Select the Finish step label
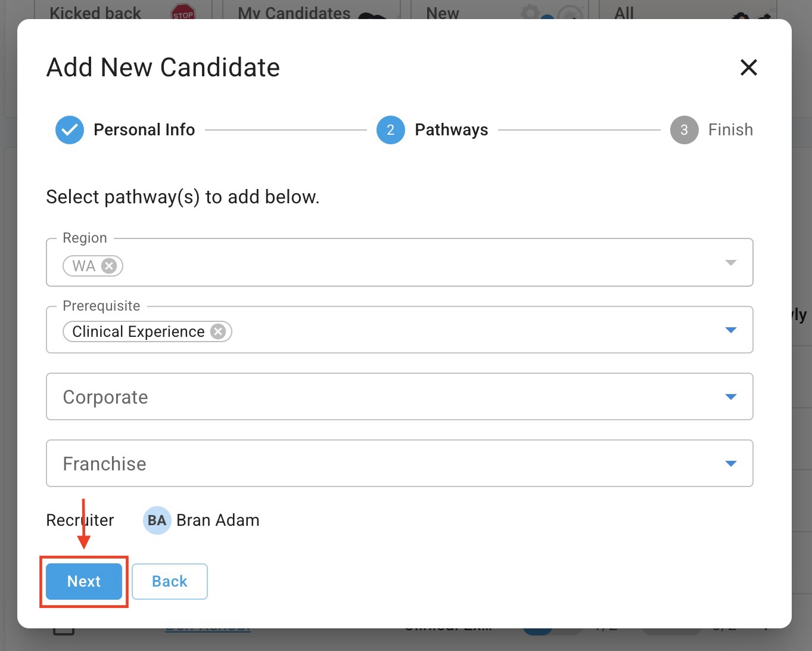 730,130
